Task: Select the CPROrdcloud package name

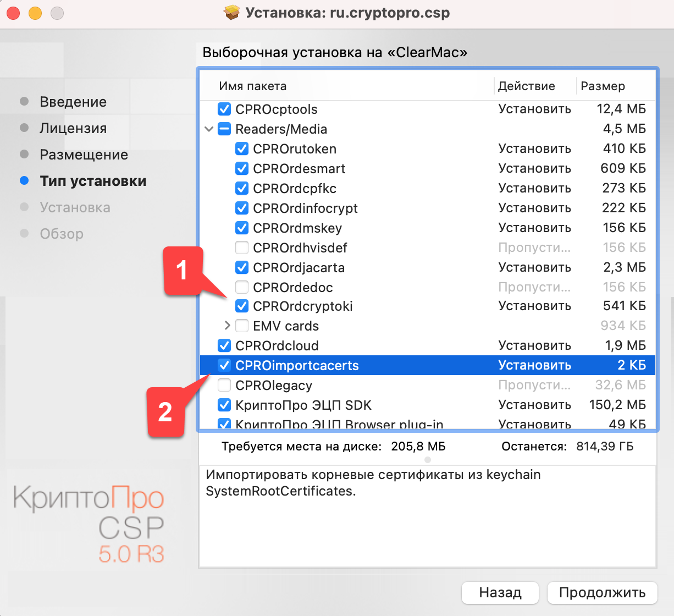Action: (277, 345)
